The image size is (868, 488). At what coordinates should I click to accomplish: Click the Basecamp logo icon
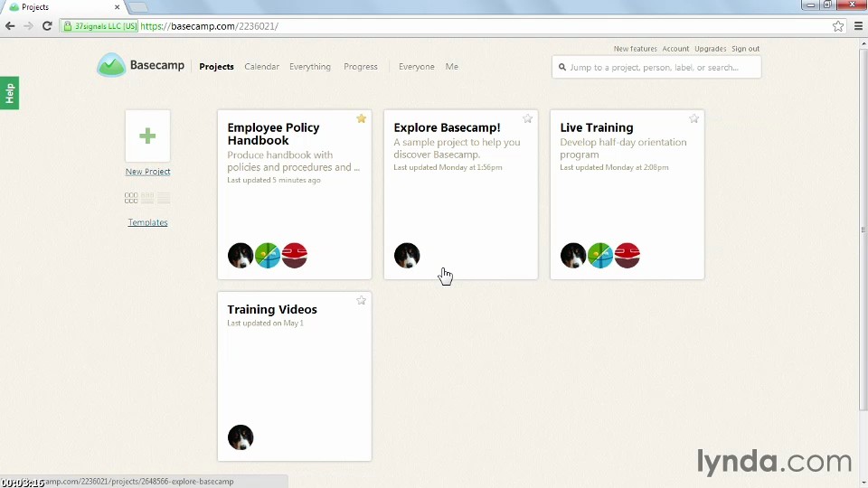(111, 65)
